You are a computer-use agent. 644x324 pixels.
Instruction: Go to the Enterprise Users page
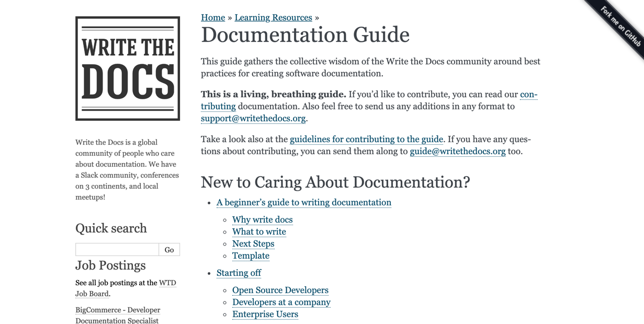pos(265,314)
